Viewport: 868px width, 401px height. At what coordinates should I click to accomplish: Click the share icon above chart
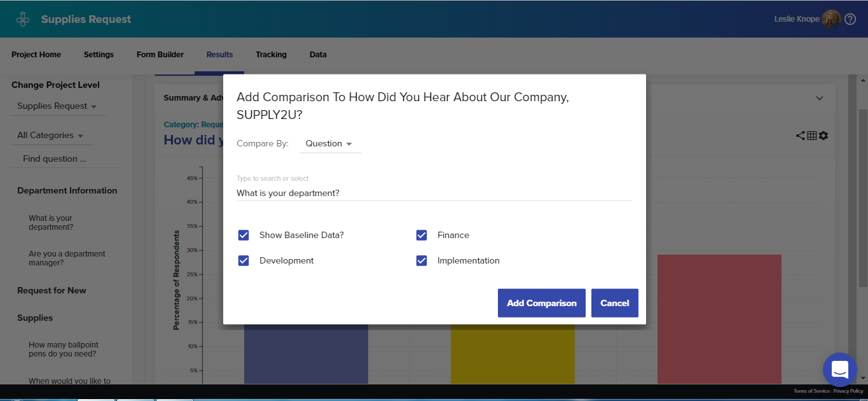coord(801,136)
